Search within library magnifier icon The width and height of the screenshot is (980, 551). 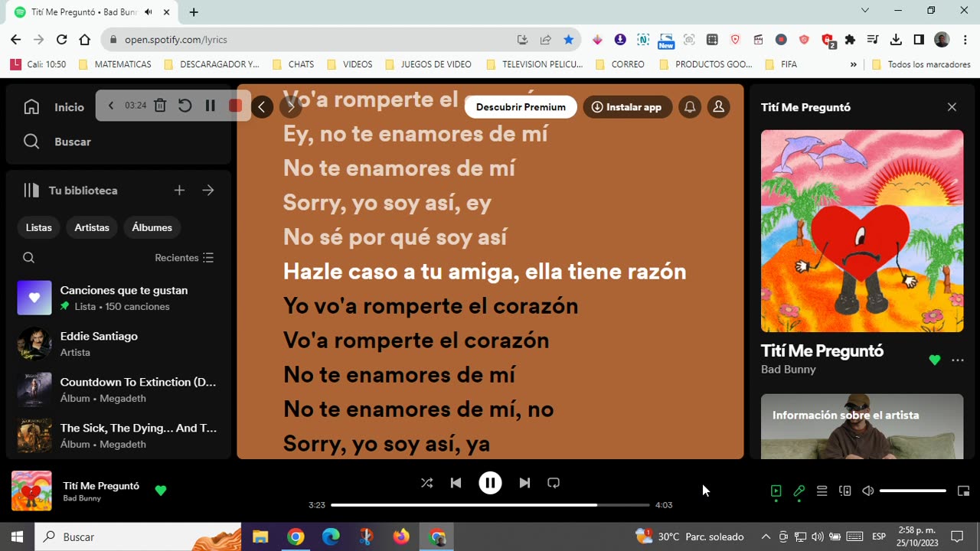click(29, 258)
